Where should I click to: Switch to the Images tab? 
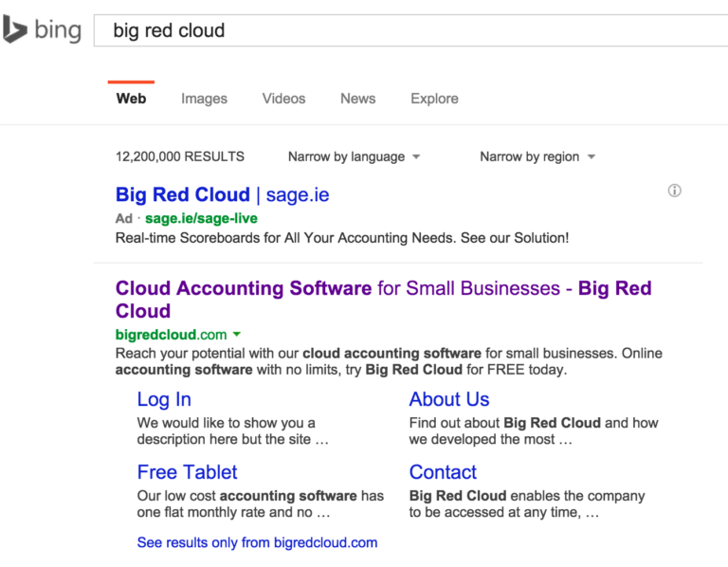[205, 99]
